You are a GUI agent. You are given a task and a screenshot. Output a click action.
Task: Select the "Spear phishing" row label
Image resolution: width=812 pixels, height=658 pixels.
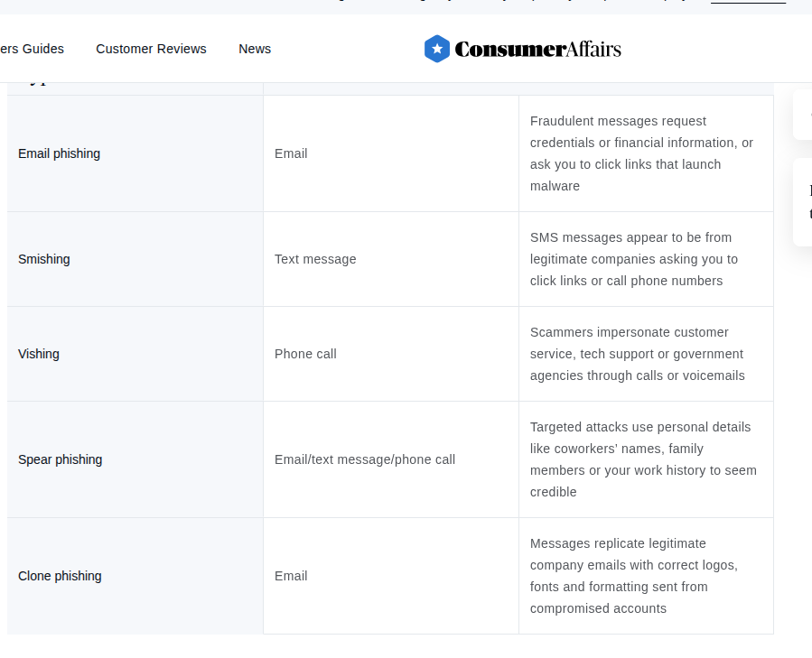tap(61, 459)
